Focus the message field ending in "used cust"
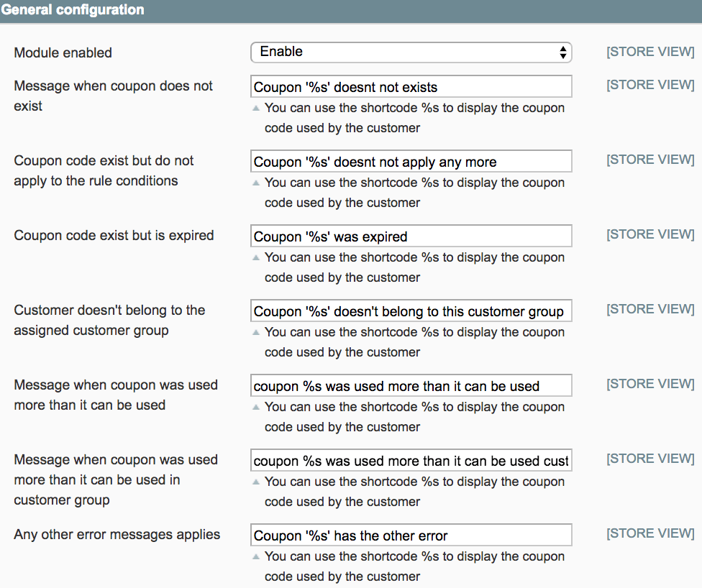702x588 pixels. (411, 461)
